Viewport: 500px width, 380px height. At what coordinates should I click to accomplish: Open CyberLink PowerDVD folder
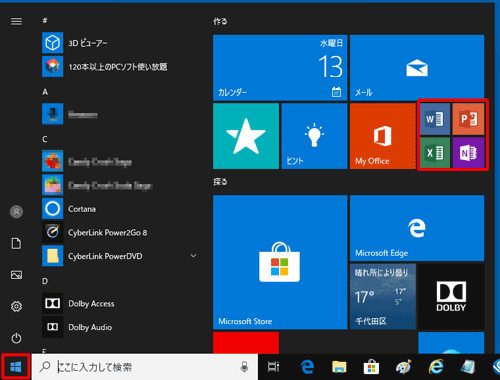tap(120, 256)
